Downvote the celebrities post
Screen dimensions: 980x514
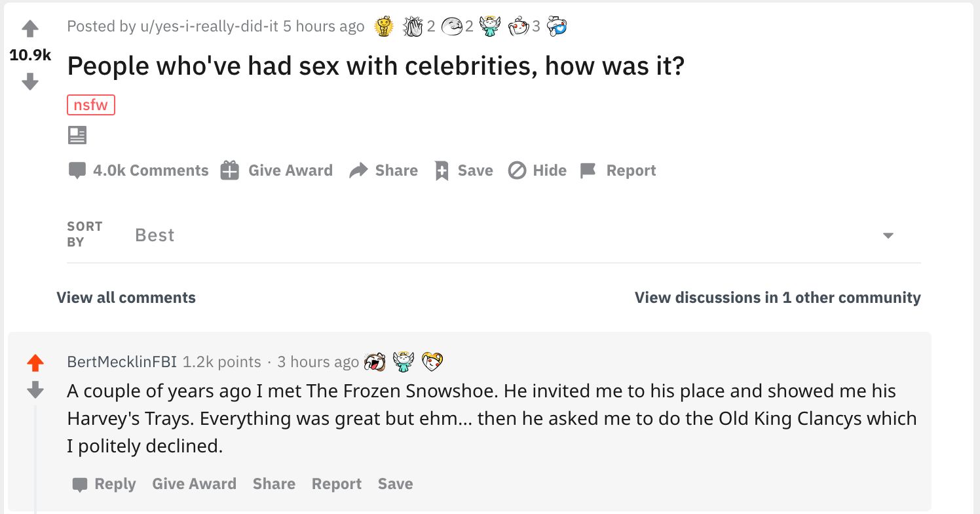click(30, 81)
